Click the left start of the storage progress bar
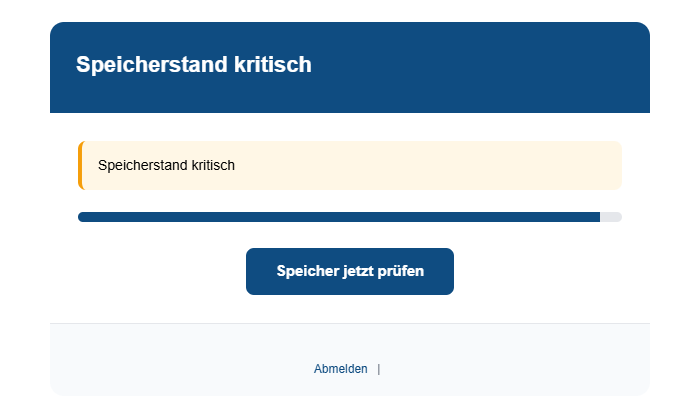Screen dimensions: 700x414 click(84, 217)
